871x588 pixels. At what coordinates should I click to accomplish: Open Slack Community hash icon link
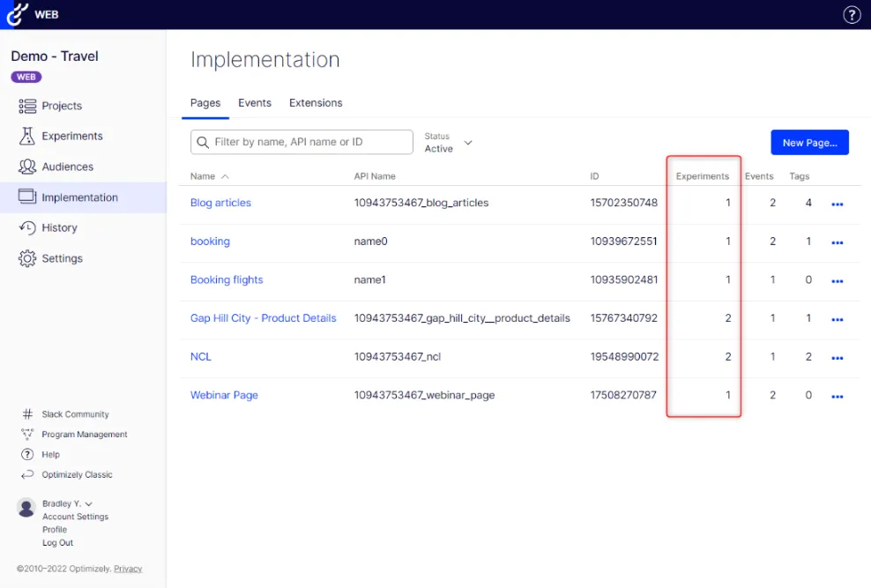[x=27, y=414]
